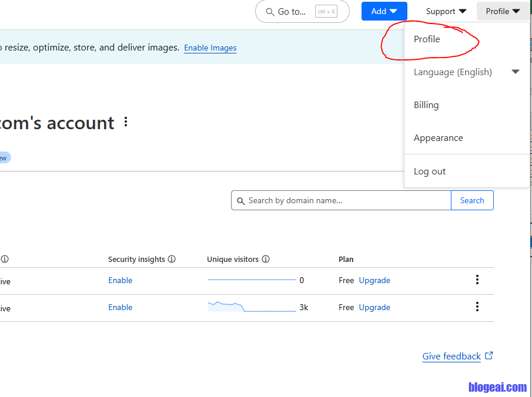532x397 pixels.
Task: Click Enable security insights in the first row
Action: [x=121, y=280]
